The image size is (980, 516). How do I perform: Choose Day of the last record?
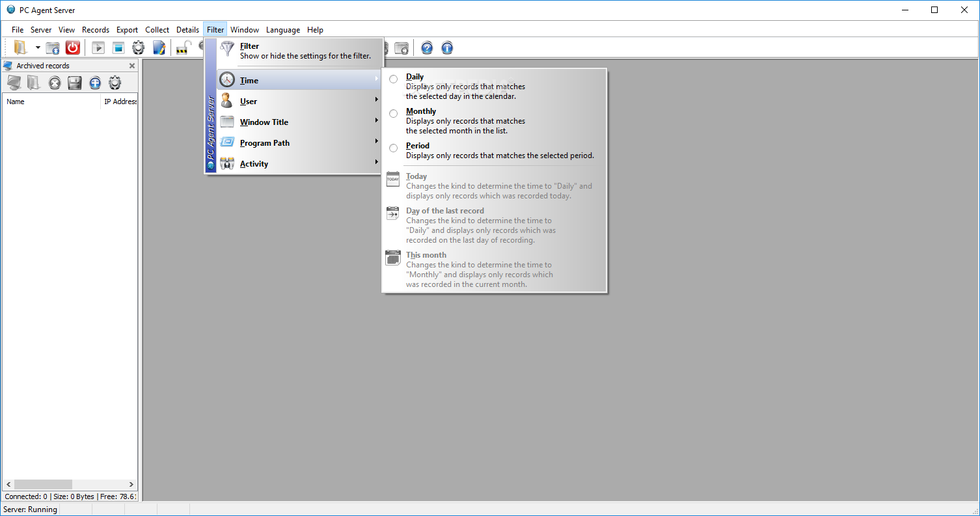pos(495,225)
